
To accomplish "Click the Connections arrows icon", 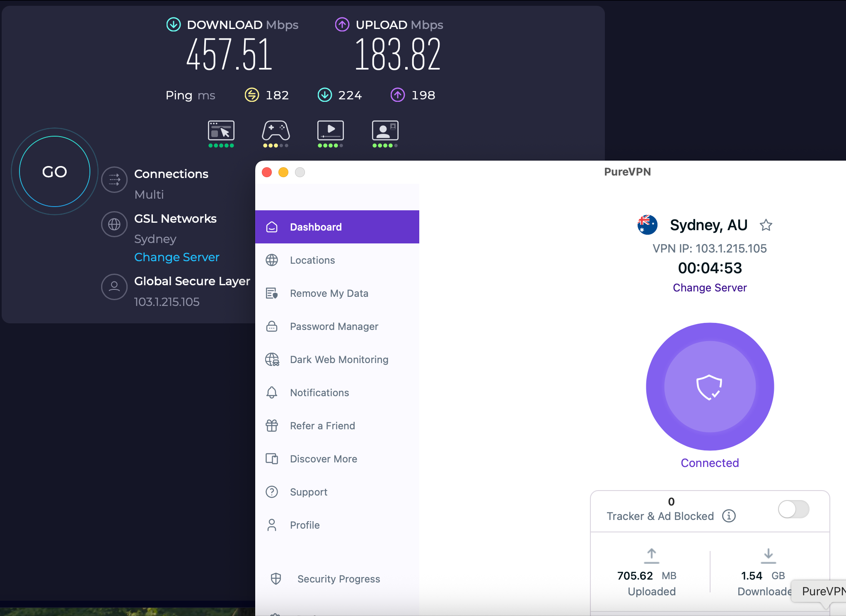I will point(114,180).
